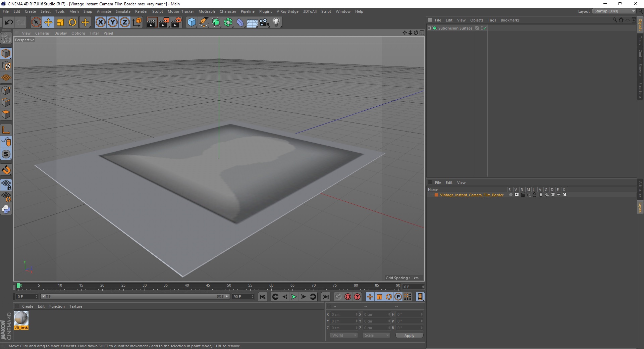The height and width of the screenshot is (349, 644).
Task: Open the MoGraph menu
Action: coord(207,11)
